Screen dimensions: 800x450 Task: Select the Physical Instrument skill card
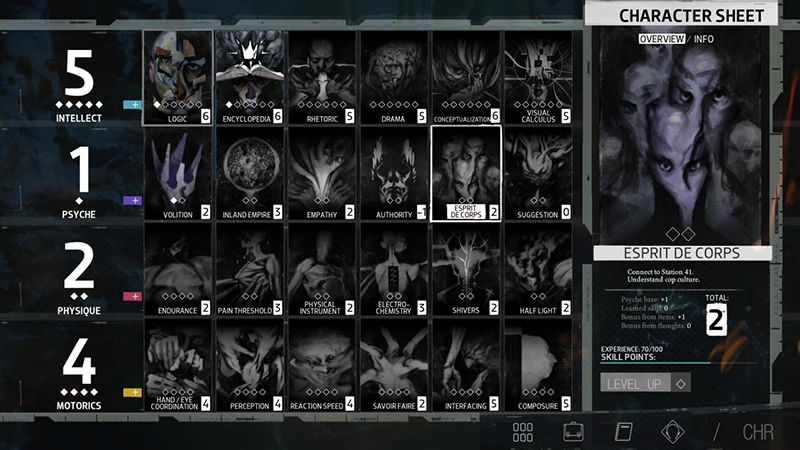point(322,270)
